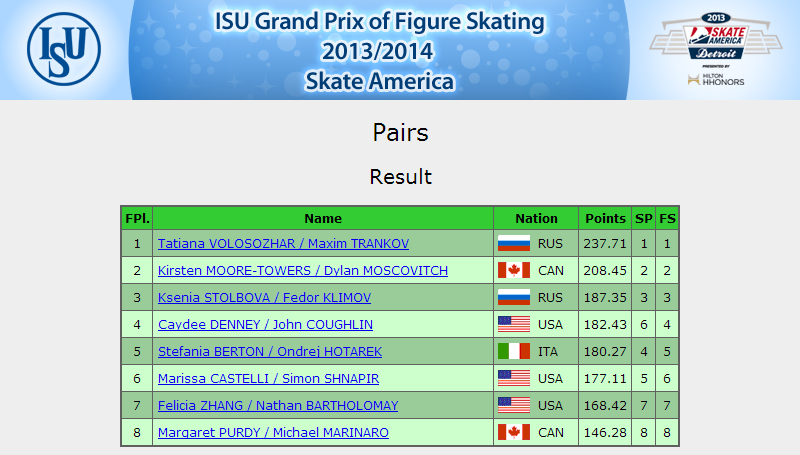800x455 pixels.
Task: Open Stefania BERTON / Ondrej HOTAREK link
Action: coord(270,352)
